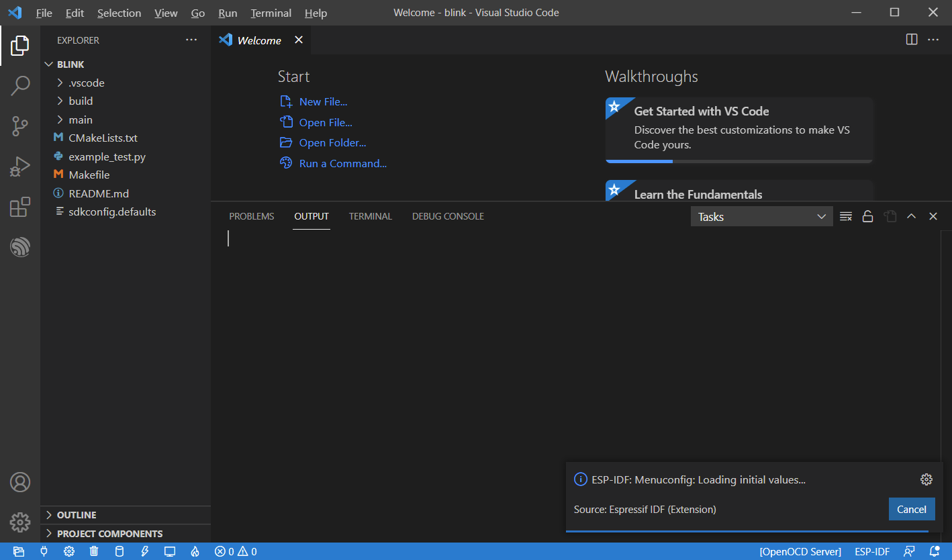Open the Edit menu
Viewport: 952px width, 560px height.
coord(75,13)
